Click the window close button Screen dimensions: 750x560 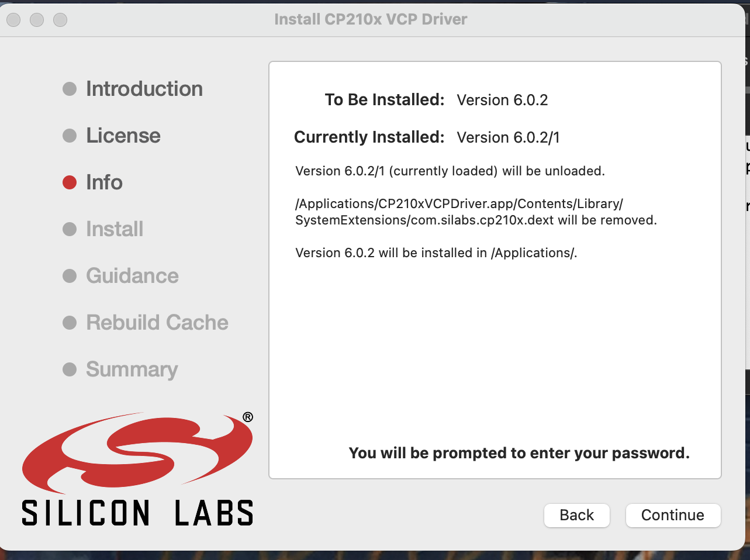[13, 20]
